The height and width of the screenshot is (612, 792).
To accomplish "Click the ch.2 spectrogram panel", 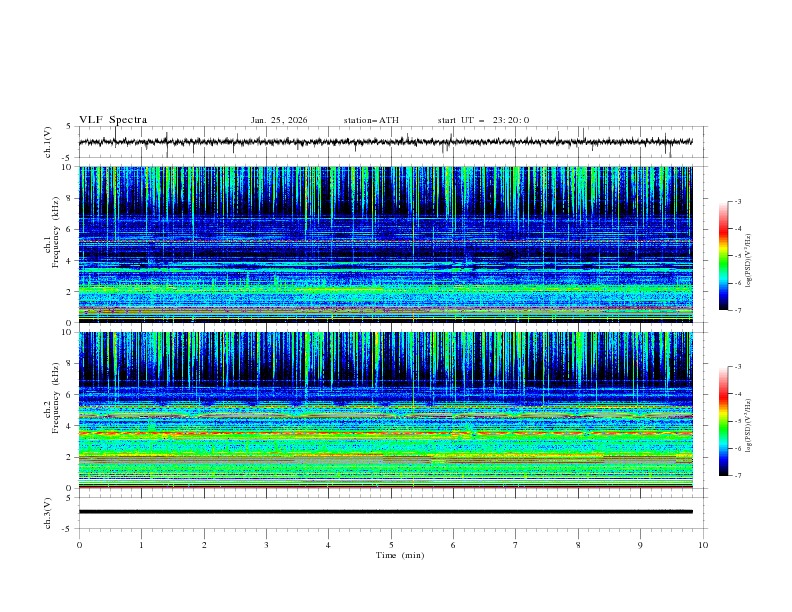I will [x=386, y=410].
